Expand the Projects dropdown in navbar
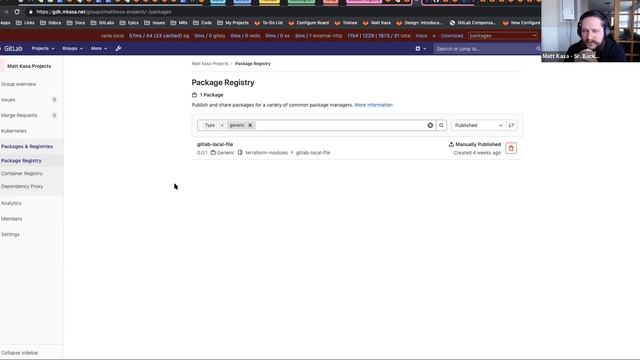 click(43, 49)
